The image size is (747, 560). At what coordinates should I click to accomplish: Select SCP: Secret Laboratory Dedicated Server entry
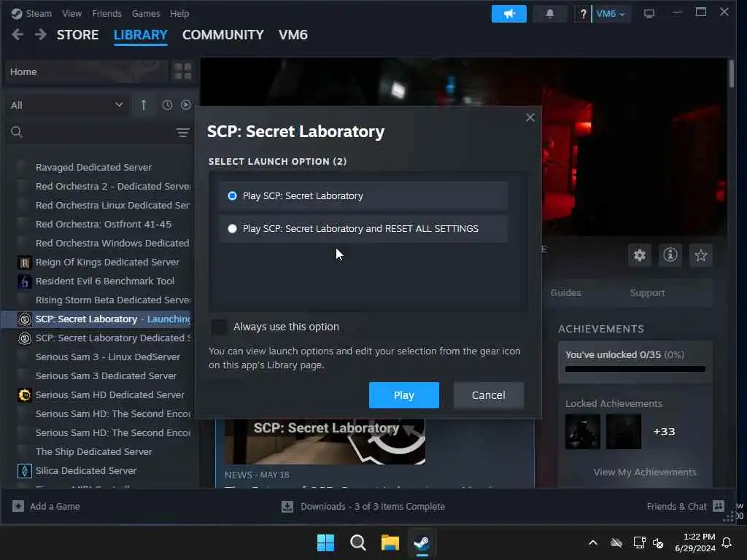[x=113, y=338]
